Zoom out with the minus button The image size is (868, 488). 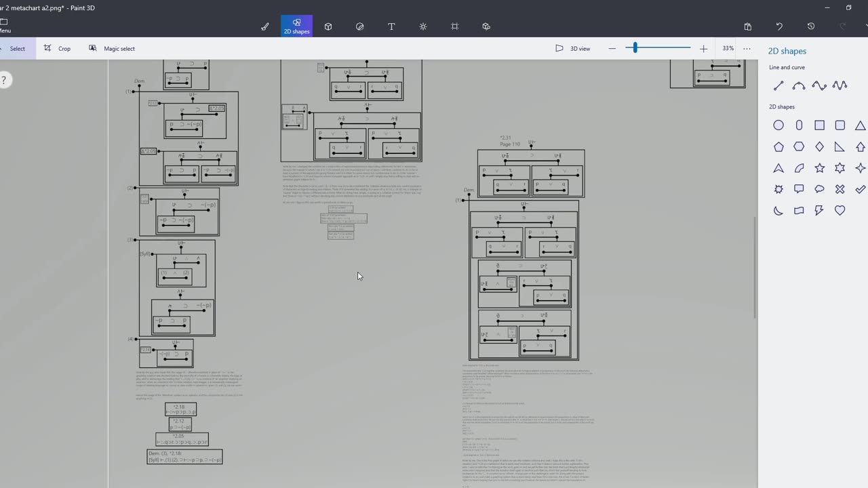[x=612, y=49]
